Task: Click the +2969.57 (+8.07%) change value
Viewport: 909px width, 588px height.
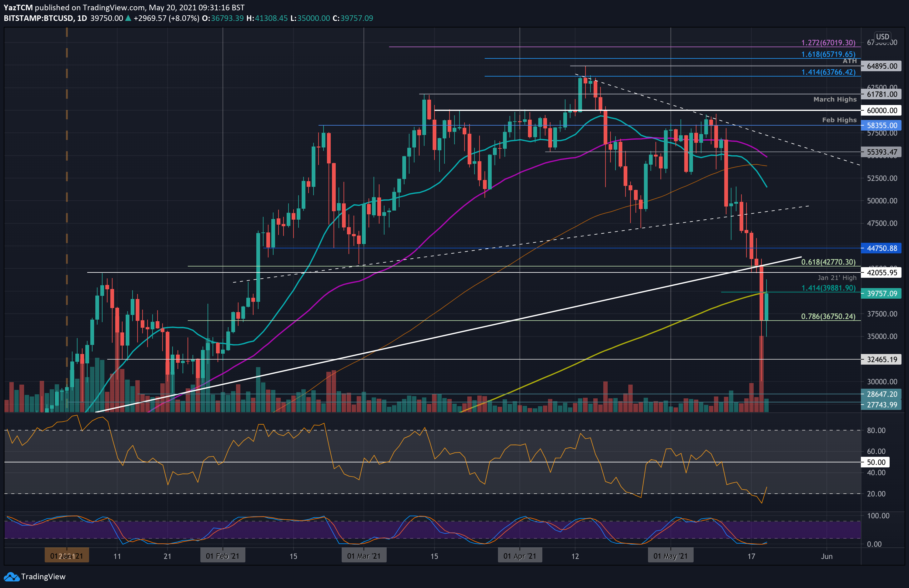Action: click(167, 18)
